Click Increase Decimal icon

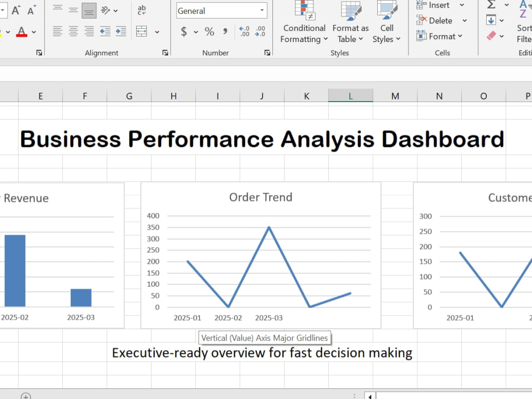click(x=244, y=31)
